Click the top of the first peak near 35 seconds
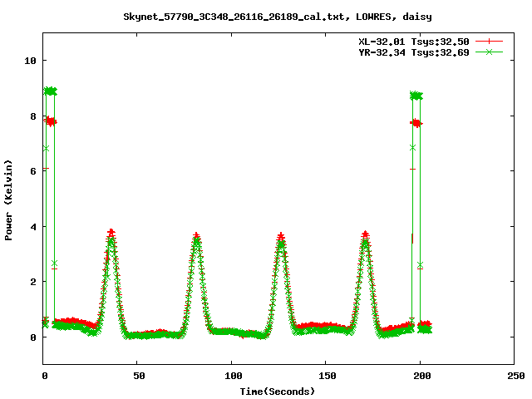 pos(111,234)
